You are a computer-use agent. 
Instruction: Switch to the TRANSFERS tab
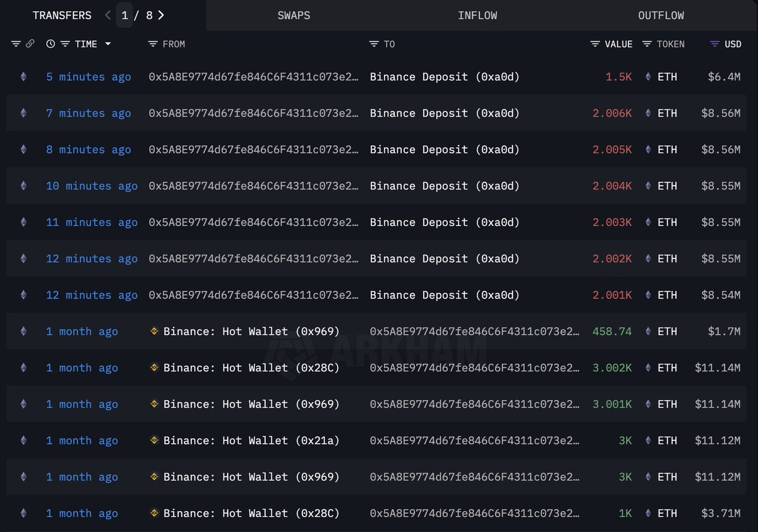[62, 15]
